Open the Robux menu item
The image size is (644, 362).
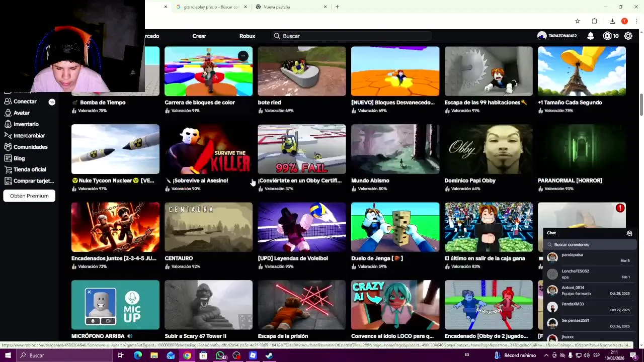[247, 36]
